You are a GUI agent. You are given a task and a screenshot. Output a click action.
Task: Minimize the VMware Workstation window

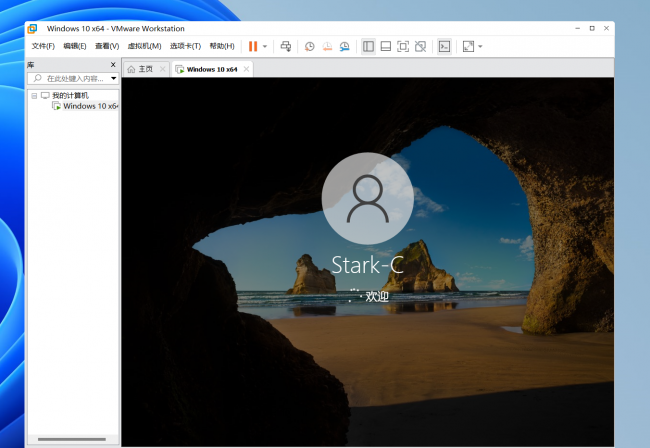(x=577, y=28)
